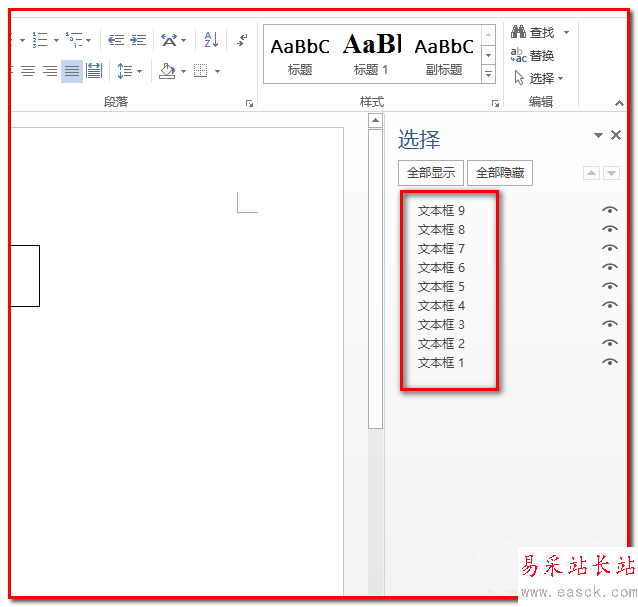
Task: Click bring forward up arrow button
Action: coord(591,173)
